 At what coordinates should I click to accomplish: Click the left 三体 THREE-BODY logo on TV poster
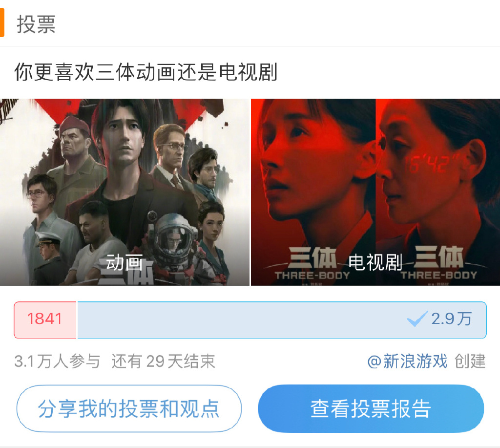(x=312, y=263)
